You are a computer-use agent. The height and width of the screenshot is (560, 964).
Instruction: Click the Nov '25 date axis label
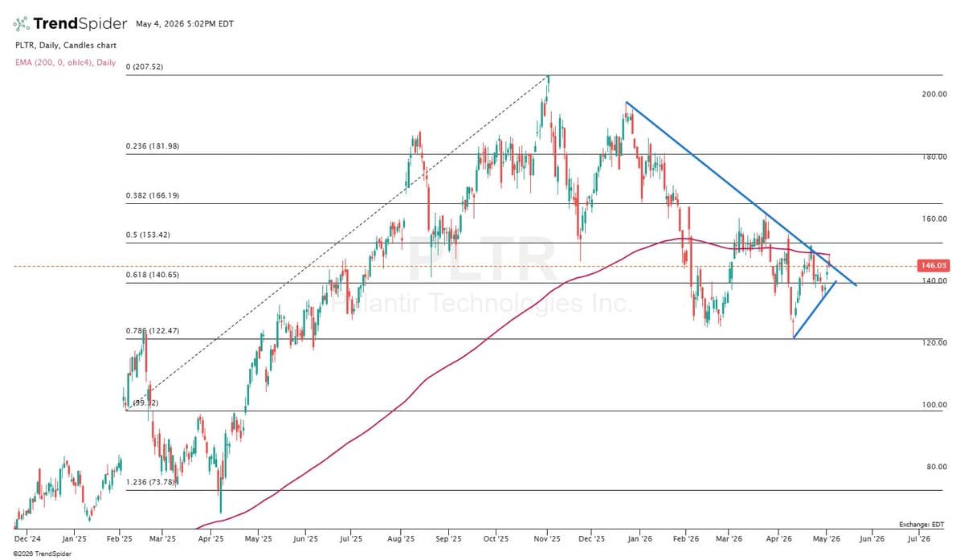(x=546, y=540)
